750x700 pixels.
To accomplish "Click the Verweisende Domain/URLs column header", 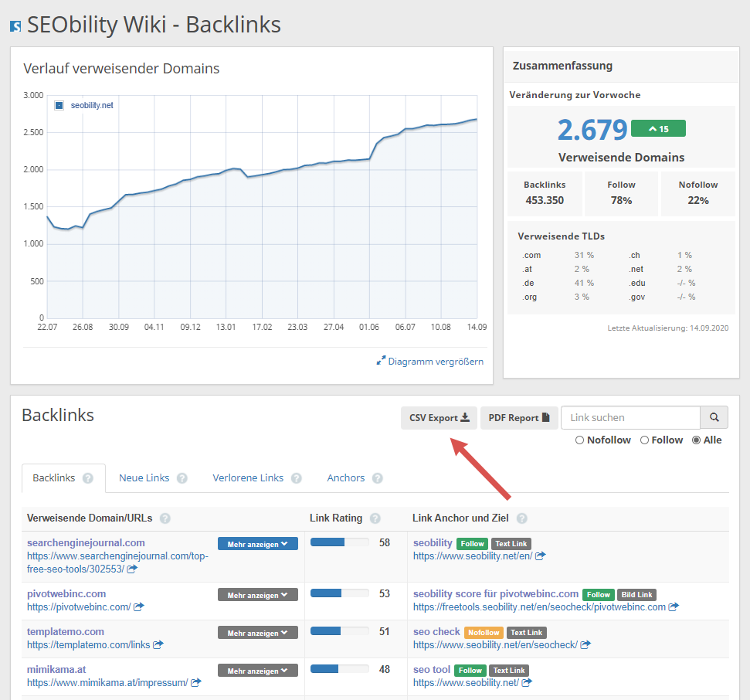I will pos(90,518).
